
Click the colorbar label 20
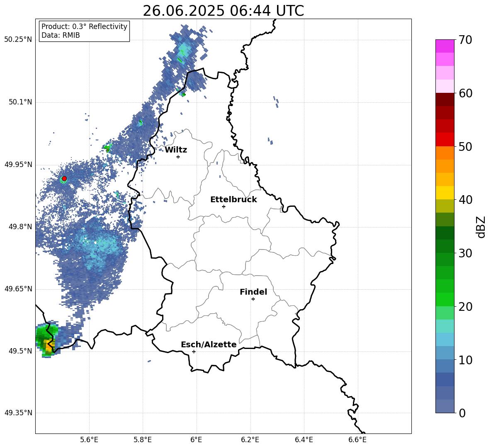tap(465, 307)
